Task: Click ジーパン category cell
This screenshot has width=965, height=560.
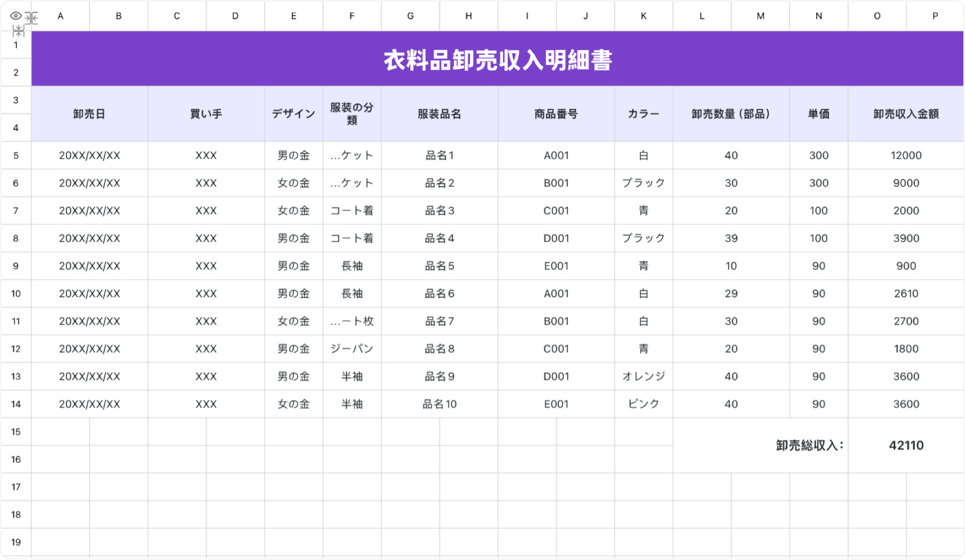Action: 352,349
